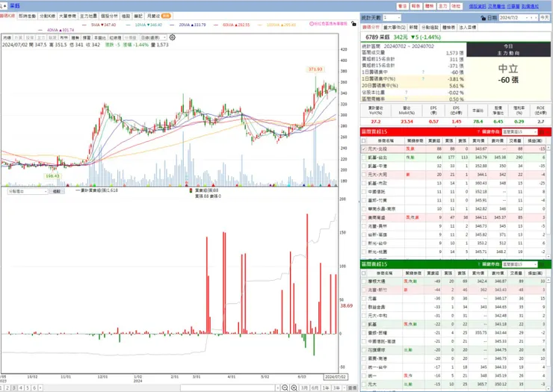The width and height of the screenshot is (553, 392).
Task: Tick the 元富 sell row checkbox
Action: [x=364, y=299]
